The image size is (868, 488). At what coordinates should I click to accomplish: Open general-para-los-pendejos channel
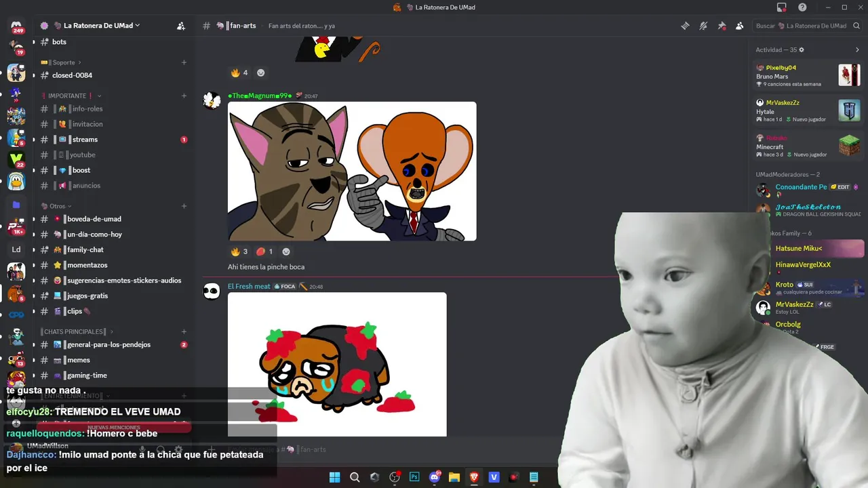tap(114, 344)
